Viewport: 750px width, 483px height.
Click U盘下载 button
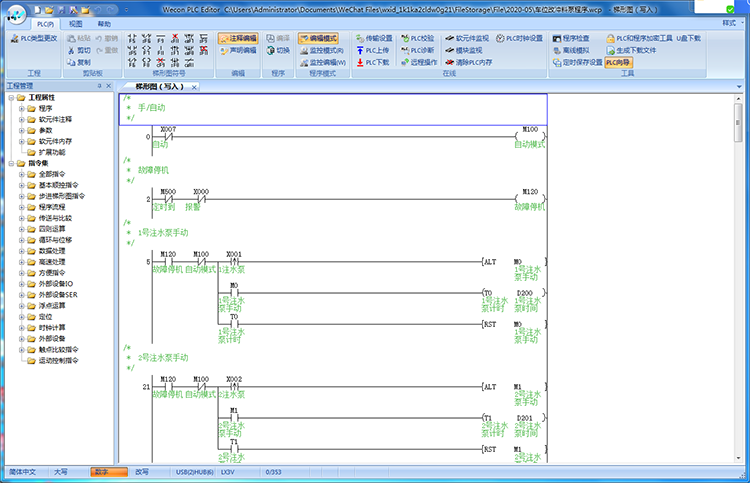point(689,38)
